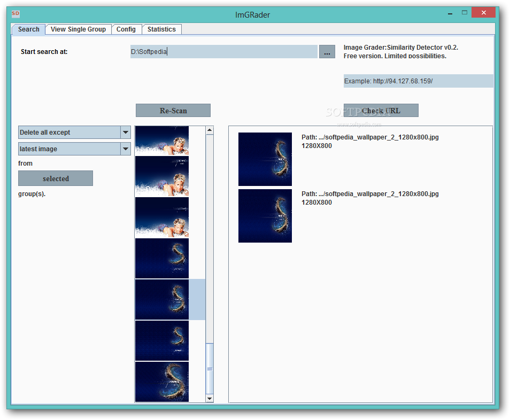Viewport: 510px width, 420px height.
Task: Select the second woman wallpaper thumbnail
Action: click(x=161, y=176)
